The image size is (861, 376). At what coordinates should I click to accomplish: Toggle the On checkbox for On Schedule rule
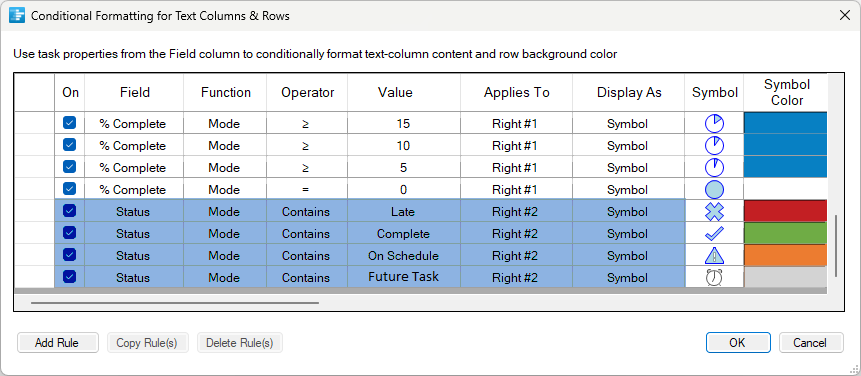point(69,255)
